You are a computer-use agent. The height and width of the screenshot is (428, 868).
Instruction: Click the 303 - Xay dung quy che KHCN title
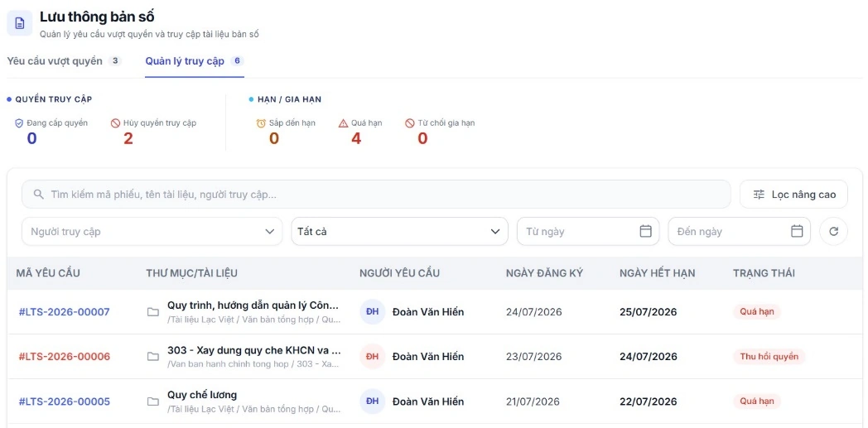click(x=253, y=350)
